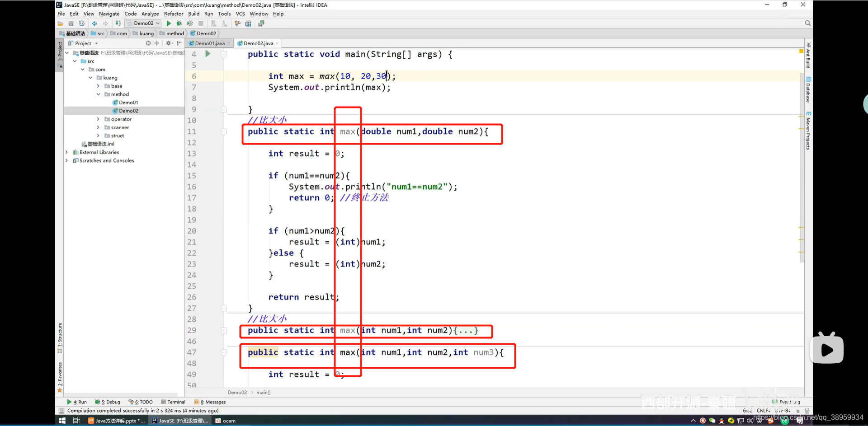Toggle the Favorites tool window side tab
Viewport: 868px width, 426px height.
point(60,377)
